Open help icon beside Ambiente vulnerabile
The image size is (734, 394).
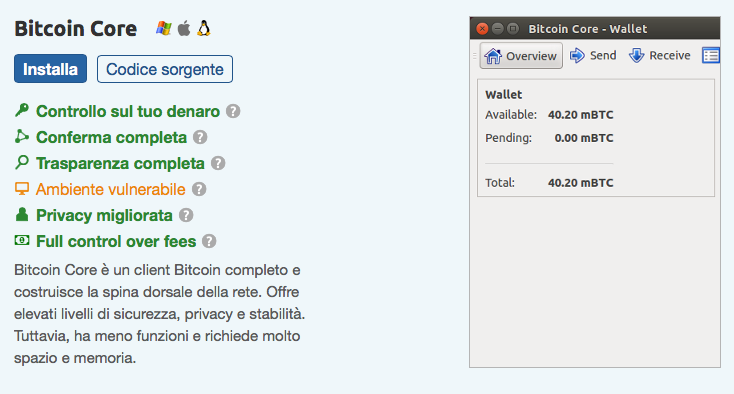click(199, 189)
